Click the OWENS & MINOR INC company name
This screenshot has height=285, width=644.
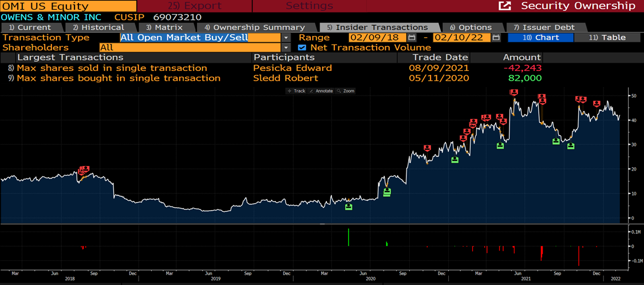(x=52, y=17)
